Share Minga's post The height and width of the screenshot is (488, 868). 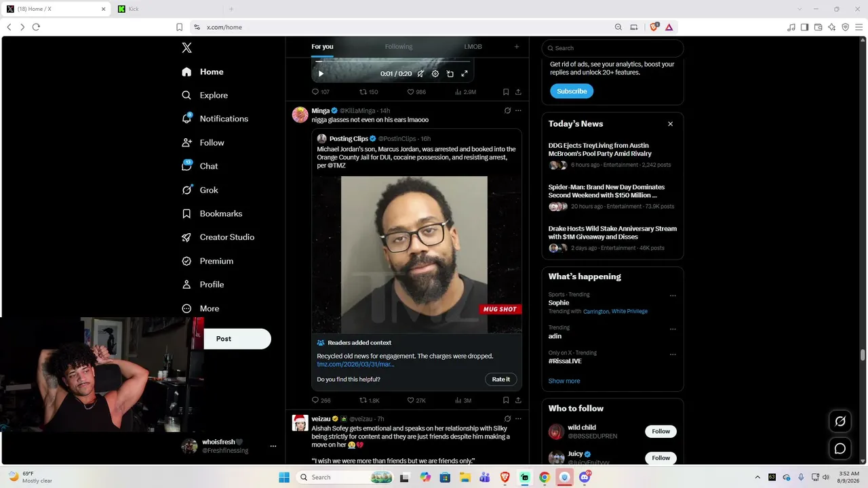[x=518, y=401]
